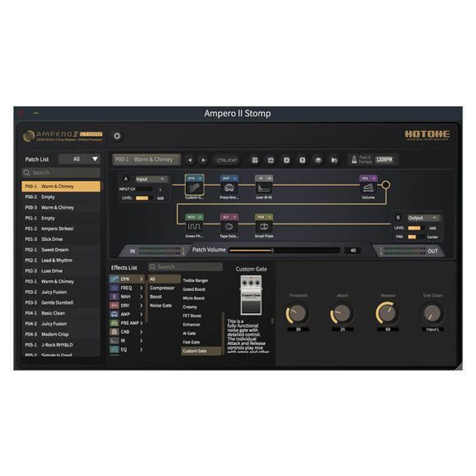This screenshot has height=476, width=476.
Task: Select the All subcategory
Action: [164, 279]
